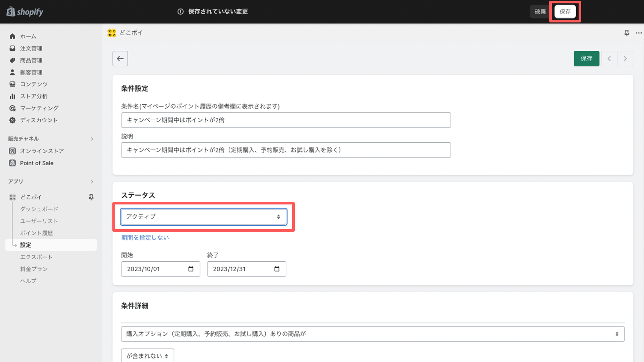Click the pin icon in app header

click(x=627, y=33)
